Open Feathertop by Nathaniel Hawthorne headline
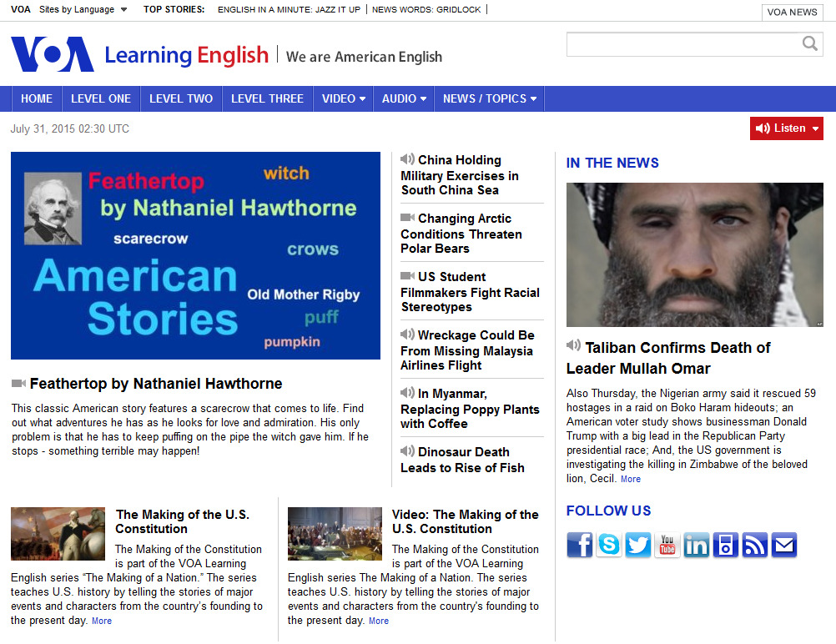 coord(156,383)
